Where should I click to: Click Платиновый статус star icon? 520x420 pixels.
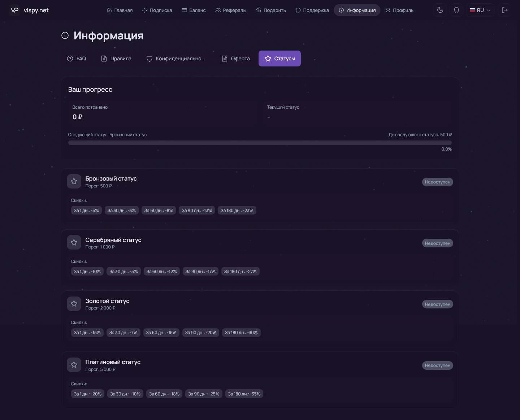click(74, 365)
